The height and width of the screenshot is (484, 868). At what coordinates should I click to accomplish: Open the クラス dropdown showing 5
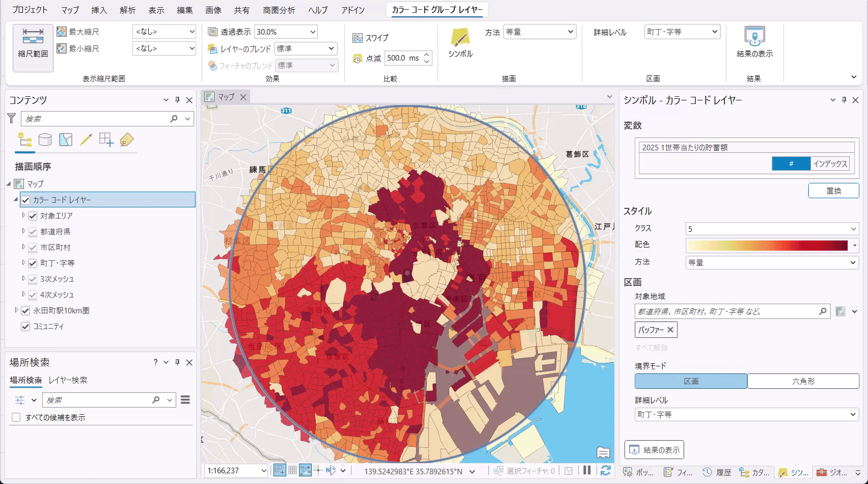(772, 229)
